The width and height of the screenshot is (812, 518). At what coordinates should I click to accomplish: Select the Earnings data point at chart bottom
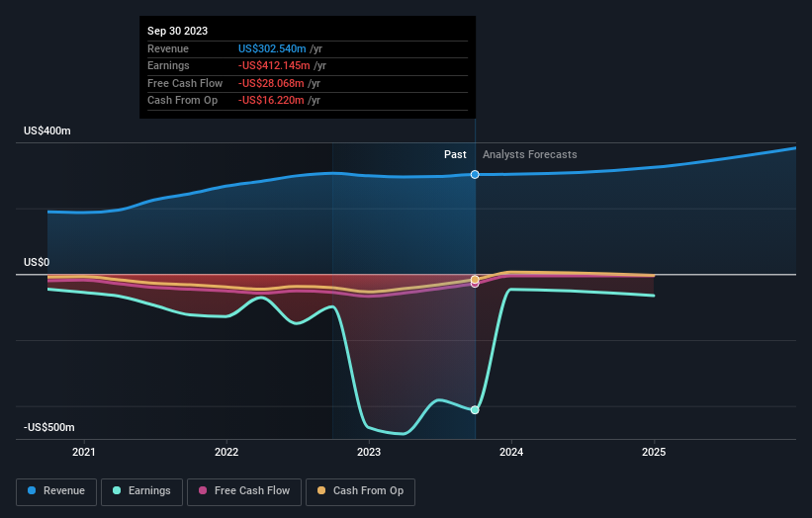coord(475,410)
